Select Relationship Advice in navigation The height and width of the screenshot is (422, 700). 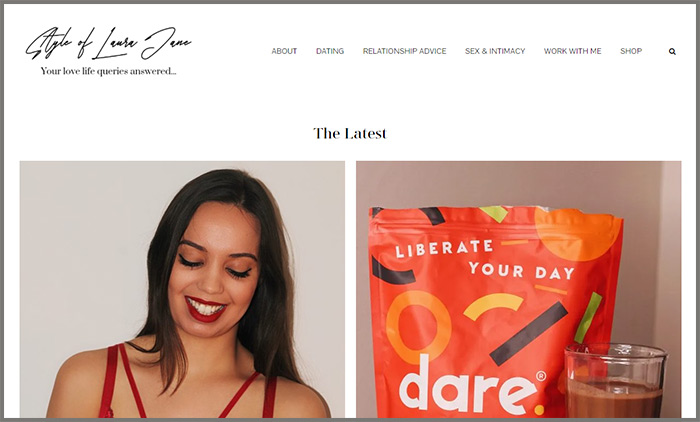404,51
